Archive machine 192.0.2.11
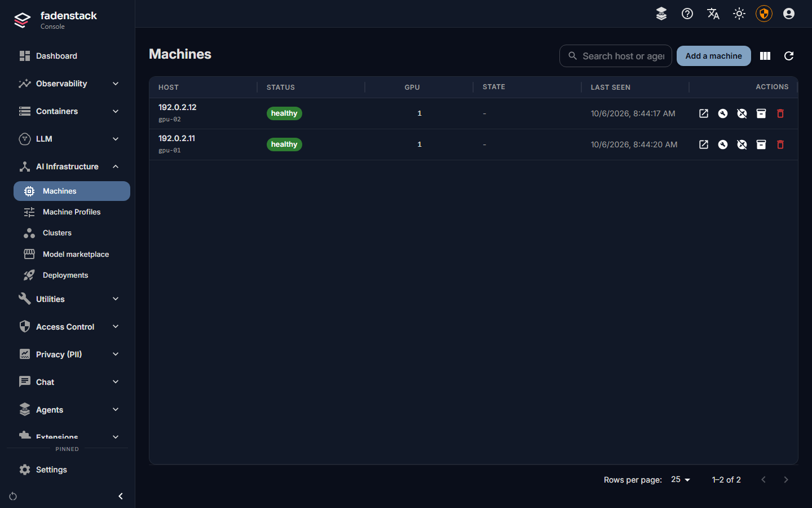 761,144
